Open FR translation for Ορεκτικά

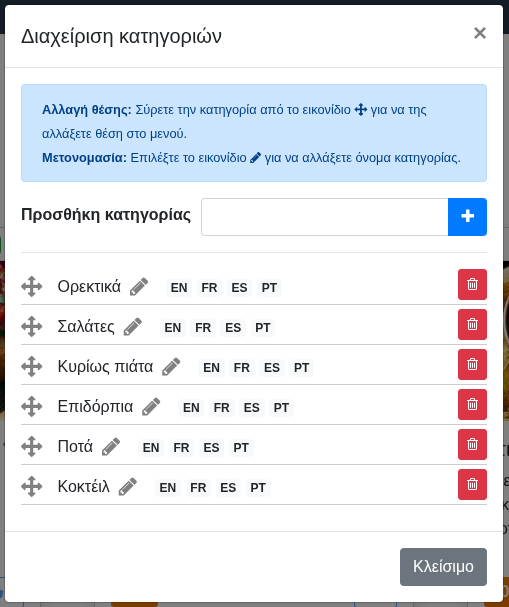tap(209, 288)
